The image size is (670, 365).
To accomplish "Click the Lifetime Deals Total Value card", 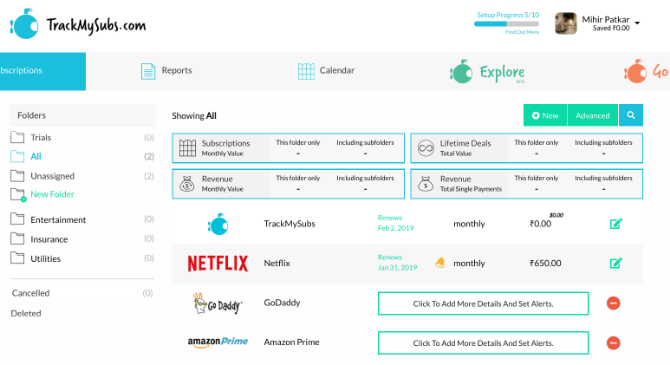I will 526,148.
